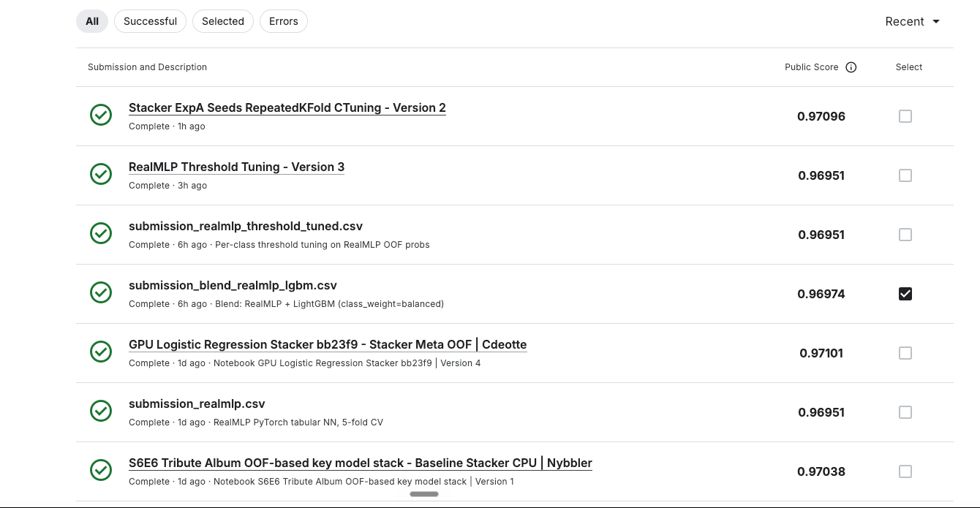
Task: Click the success icon beside submission_blend_realmlp_lgbm.csv
Action: pos(101,292)
